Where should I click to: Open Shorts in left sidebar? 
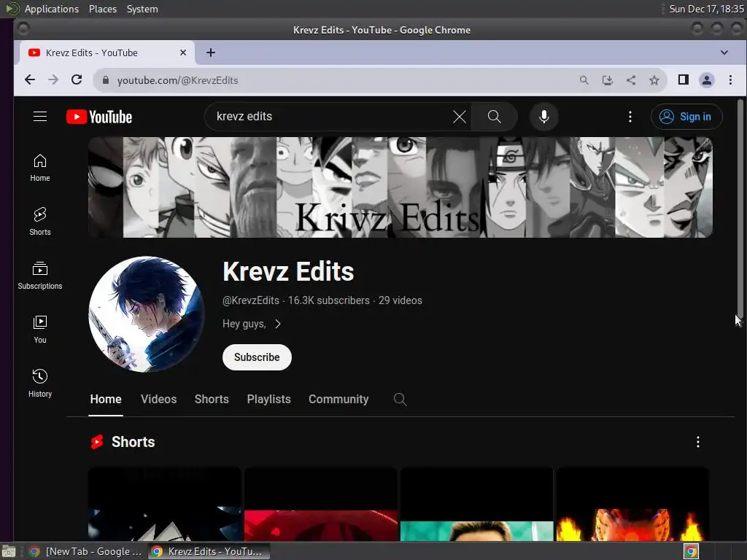tap(40, 222)
